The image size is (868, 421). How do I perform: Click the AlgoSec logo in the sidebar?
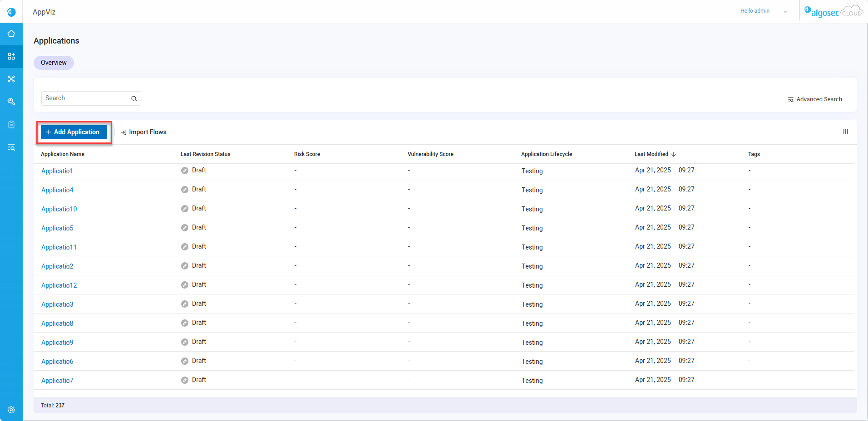tap(11, 12)
